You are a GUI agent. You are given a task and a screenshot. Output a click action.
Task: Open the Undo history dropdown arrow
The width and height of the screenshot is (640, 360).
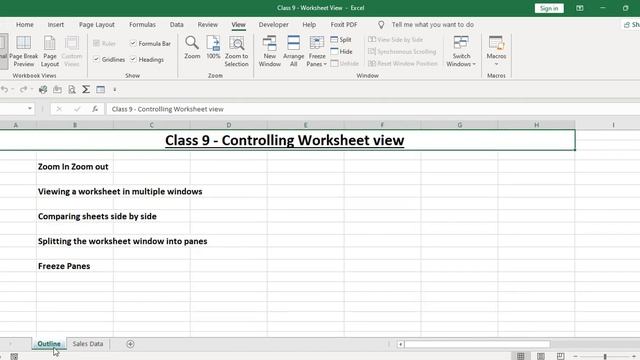coord(13,89)
